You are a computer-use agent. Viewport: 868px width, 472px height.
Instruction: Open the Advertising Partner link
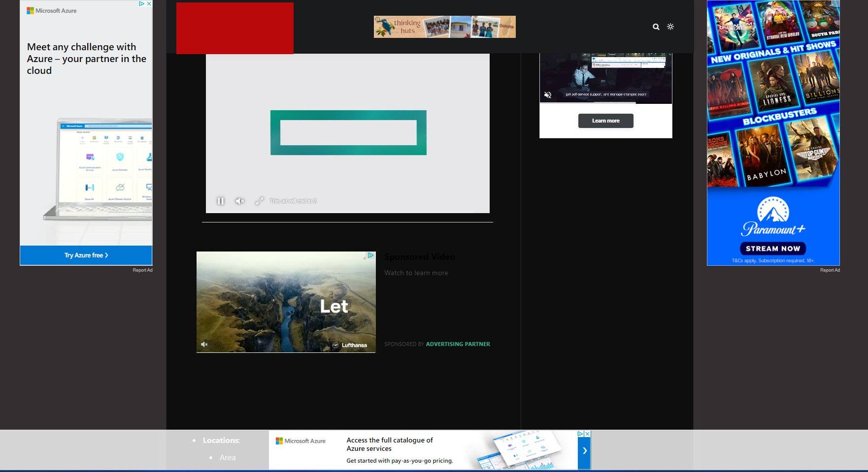(x=458, y=344)
